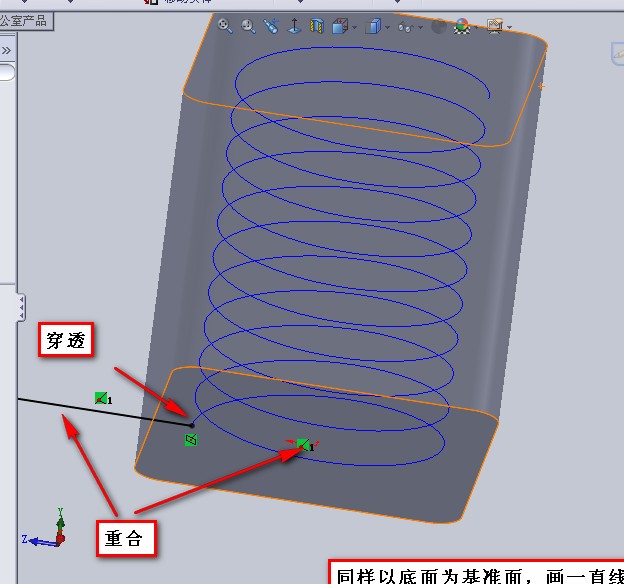The width and height of the screenshot is (624, 584).
Task: Click the Display Style box icon
Action: tap(373, 27)
